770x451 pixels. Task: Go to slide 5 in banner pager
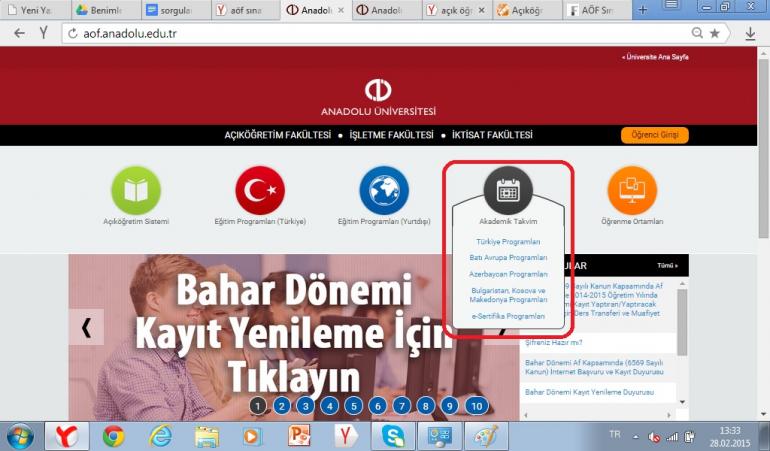point(354,405)
